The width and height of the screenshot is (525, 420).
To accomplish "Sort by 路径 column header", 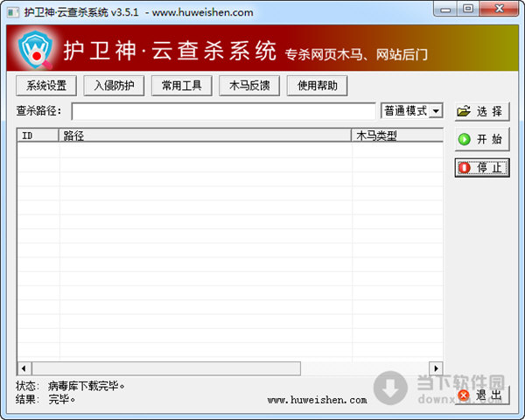I will [x=205, y=136].
